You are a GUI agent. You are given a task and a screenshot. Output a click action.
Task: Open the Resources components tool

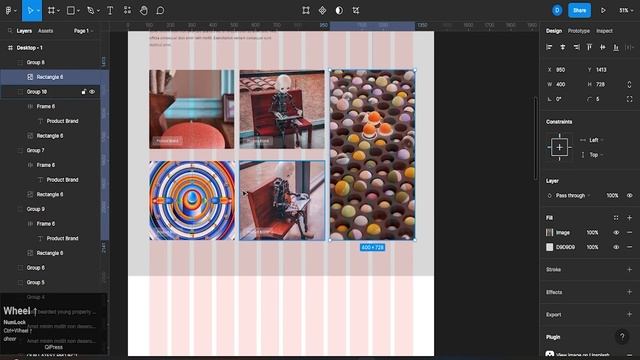127,11
